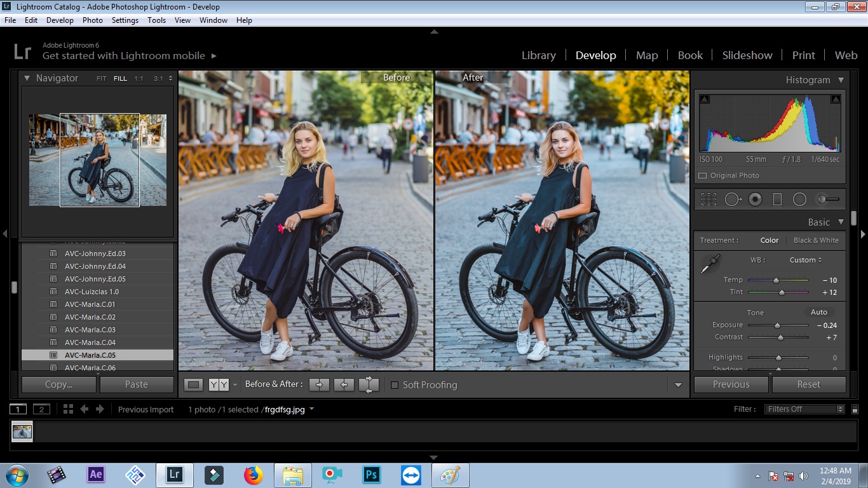Click the Paste settings button
The height and width of the screenshot is (488, 868).
137,384
